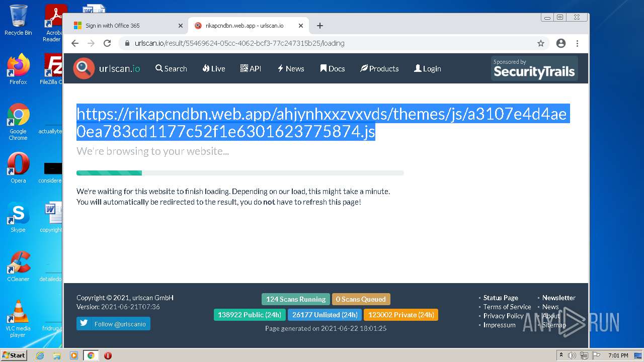
Task: Open the Privacy Policy link
Action: [x=503, y=316]
